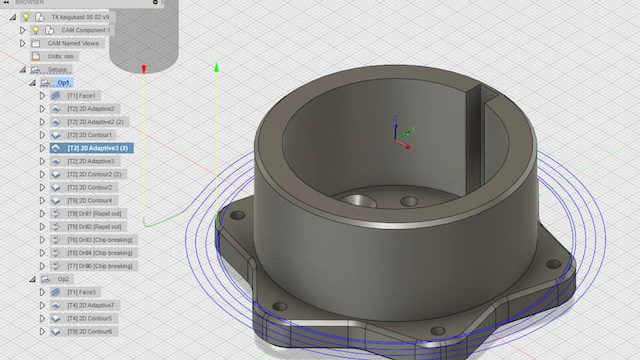Click the Units: mm document icon
640x360 pixels.
pos(36,56)
